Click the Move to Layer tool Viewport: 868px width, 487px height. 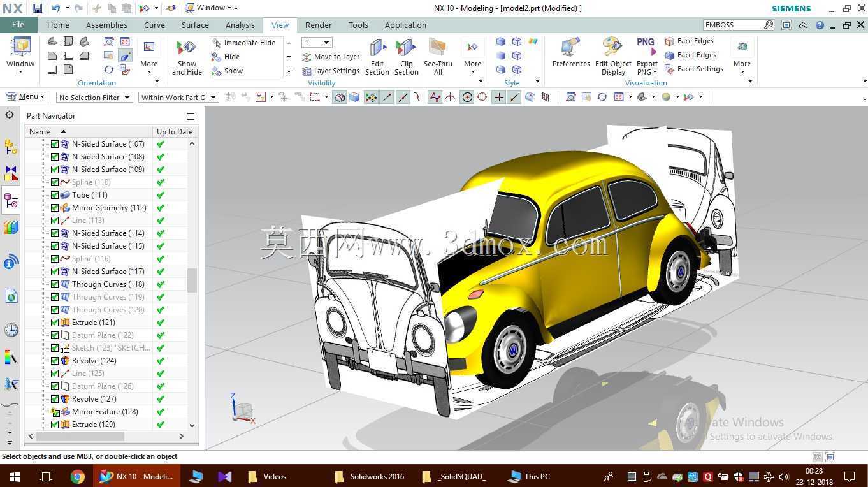[331, 57]
